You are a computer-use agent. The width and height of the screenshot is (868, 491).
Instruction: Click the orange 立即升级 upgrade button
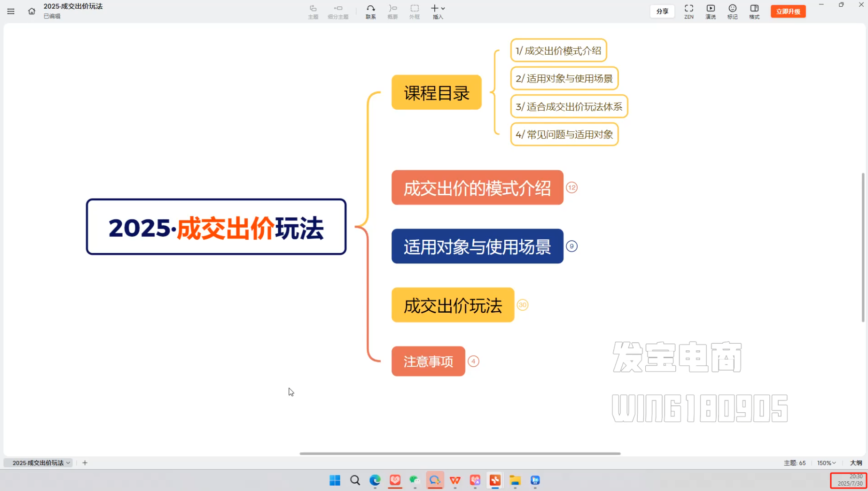tap(788, 11)
